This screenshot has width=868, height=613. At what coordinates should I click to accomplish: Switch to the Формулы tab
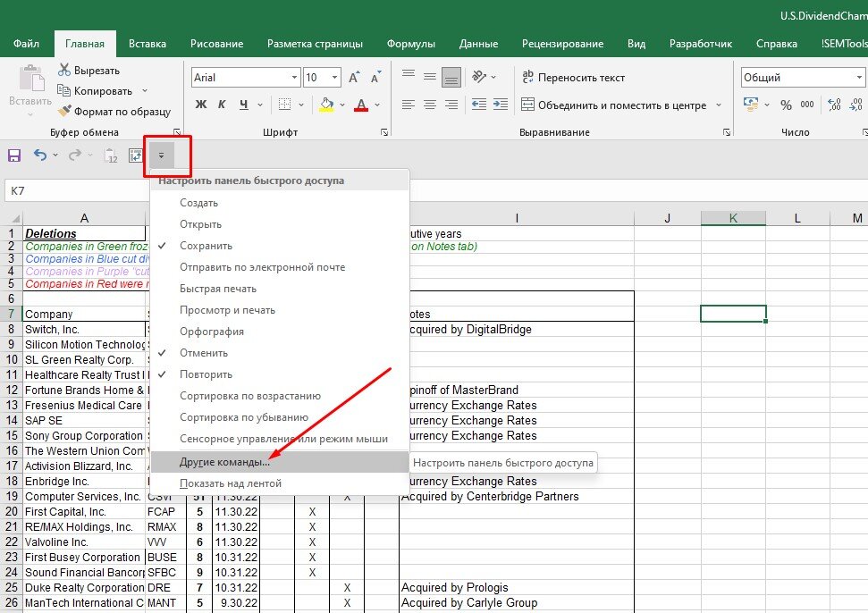pos(410,44)
